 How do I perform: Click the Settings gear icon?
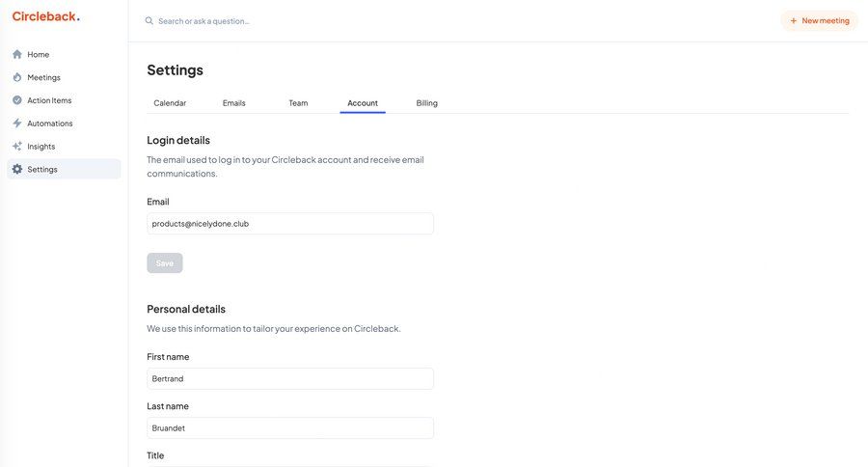(17, 170)
